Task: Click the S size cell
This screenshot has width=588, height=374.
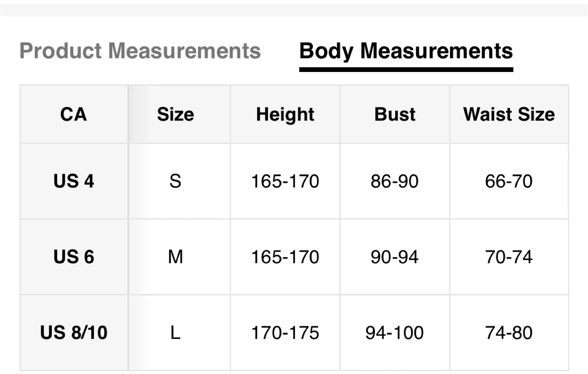Action: tap(176, 181)
